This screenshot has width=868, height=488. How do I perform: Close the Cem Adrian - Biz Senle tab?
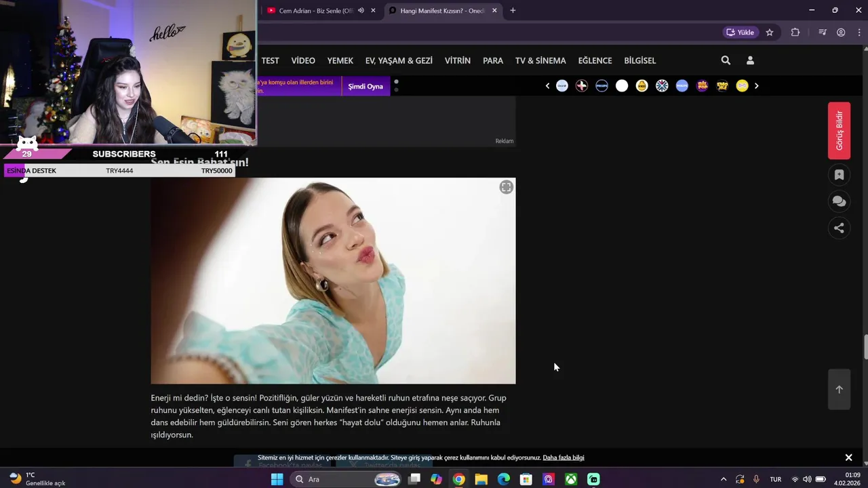373,10
